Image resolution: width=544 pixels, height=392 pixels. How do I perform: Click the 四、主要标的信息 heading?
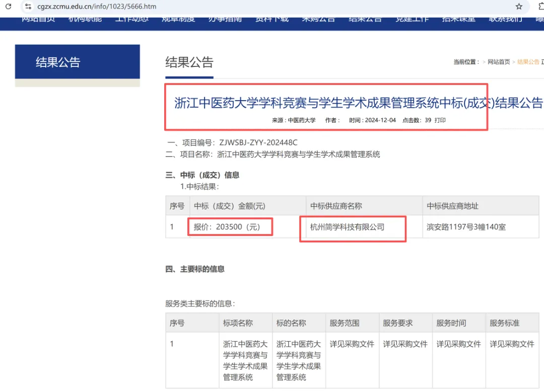click(x=195, y=269)
